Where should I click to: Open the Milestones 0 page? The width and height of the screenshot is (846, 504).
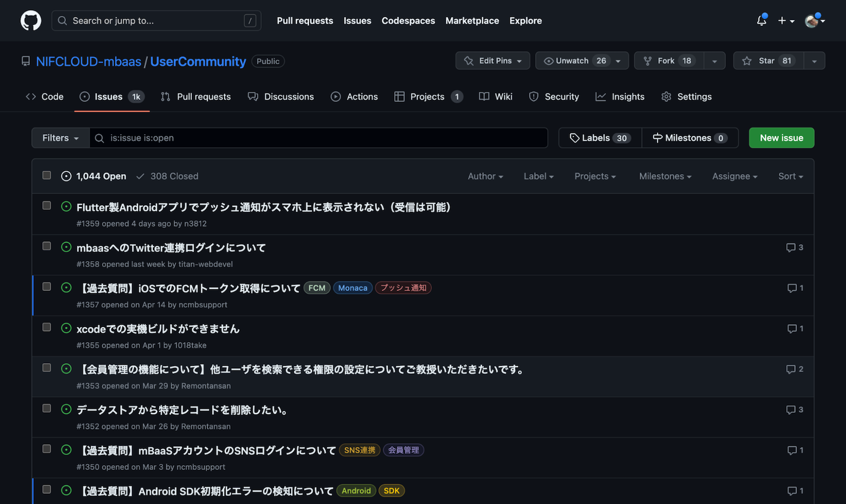pyautogui.click(x=690, y=138)
